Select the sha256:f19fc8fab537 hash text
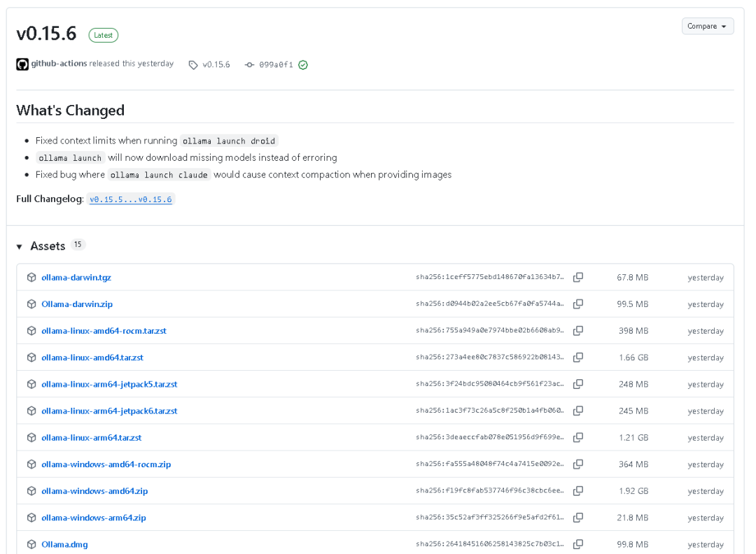Screen dimensions: 756x554 [489, 490]
